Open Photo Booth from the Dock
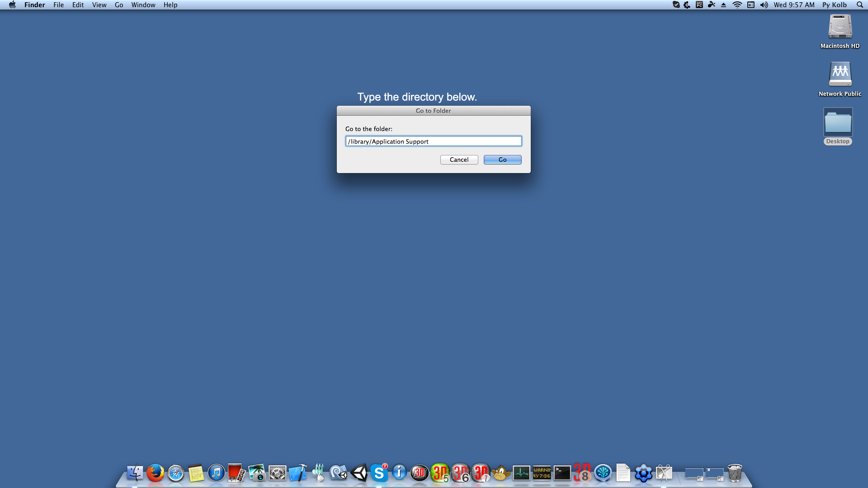The height and width of the screenshot is (488, 868). (x=236, y=474)
